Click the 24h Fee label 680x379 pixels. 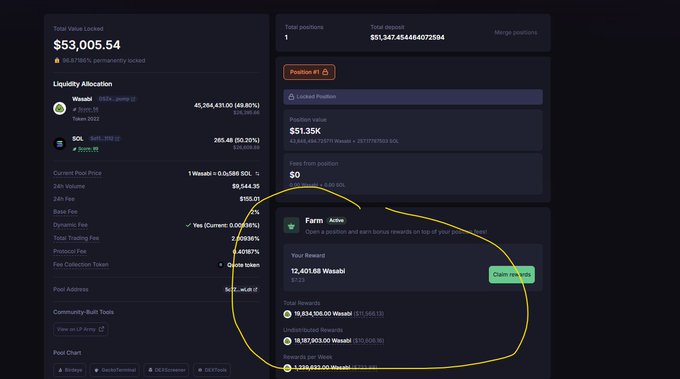pos(64,199)
